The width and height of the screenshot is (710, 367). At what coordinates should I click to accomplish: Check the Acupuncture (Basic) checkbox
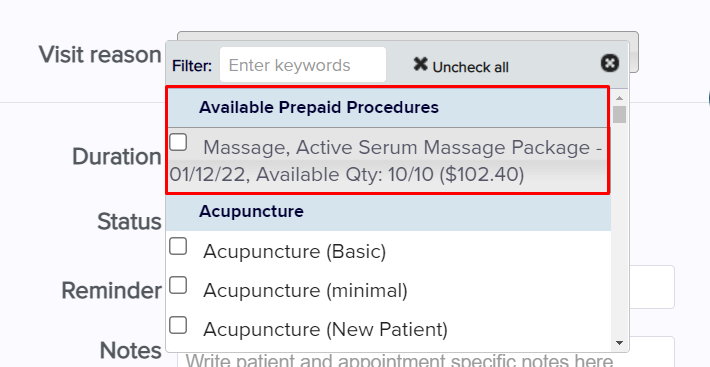(178, 247)
